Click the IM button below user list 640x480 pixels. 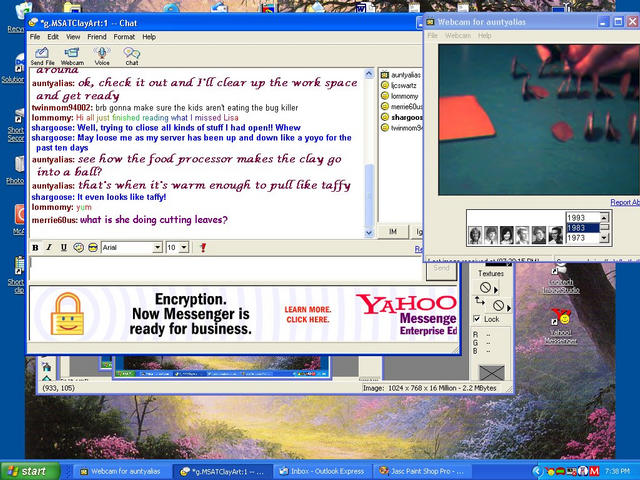393,231
